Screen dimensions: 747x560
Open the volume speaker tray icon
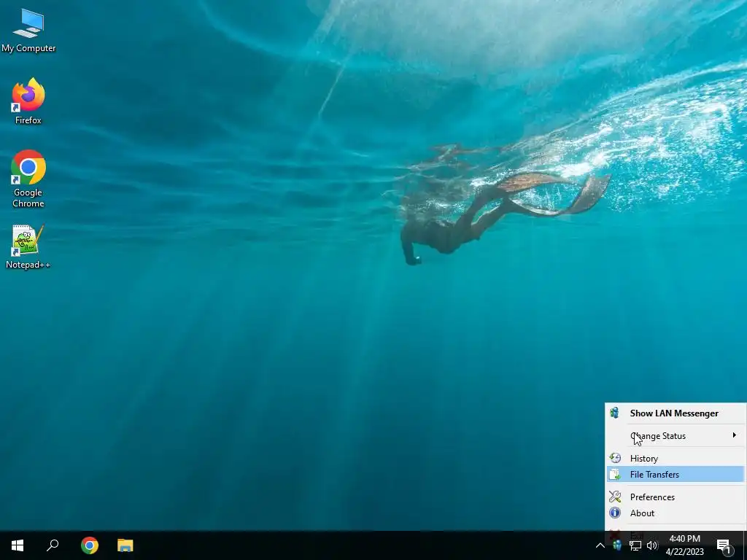[x=652, y=545]
